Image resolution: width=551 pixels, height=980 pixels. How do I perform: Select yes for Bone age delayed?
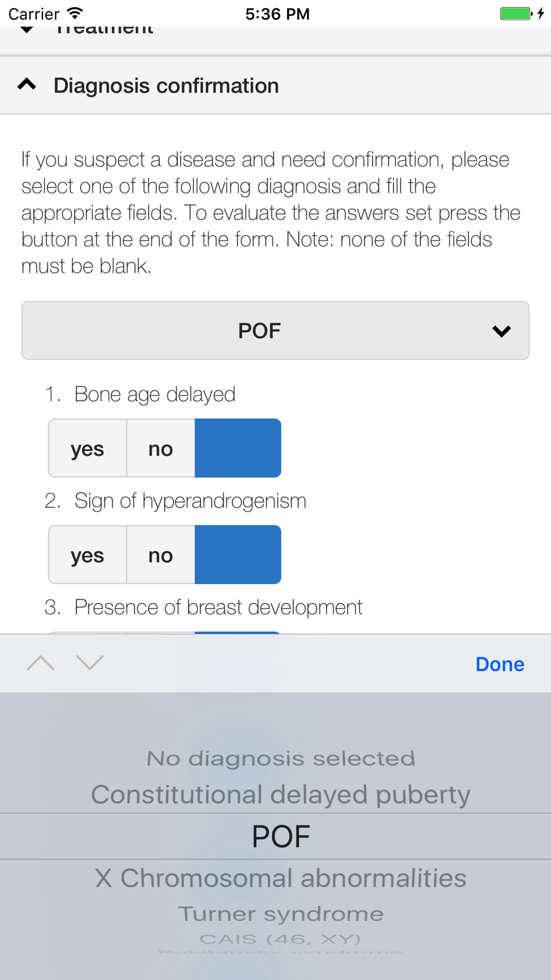[x=88, y=449]
